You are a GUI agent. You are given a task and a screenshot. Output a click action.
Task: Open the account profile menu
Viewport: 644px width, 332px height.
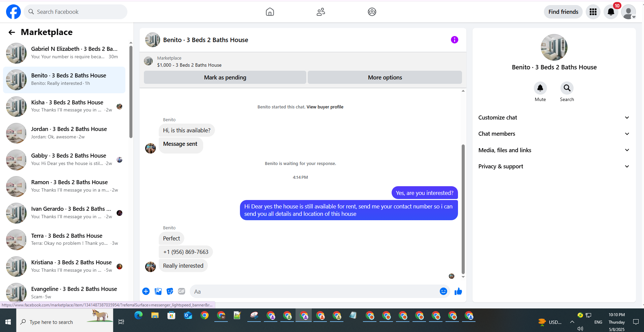click(628, 12)
